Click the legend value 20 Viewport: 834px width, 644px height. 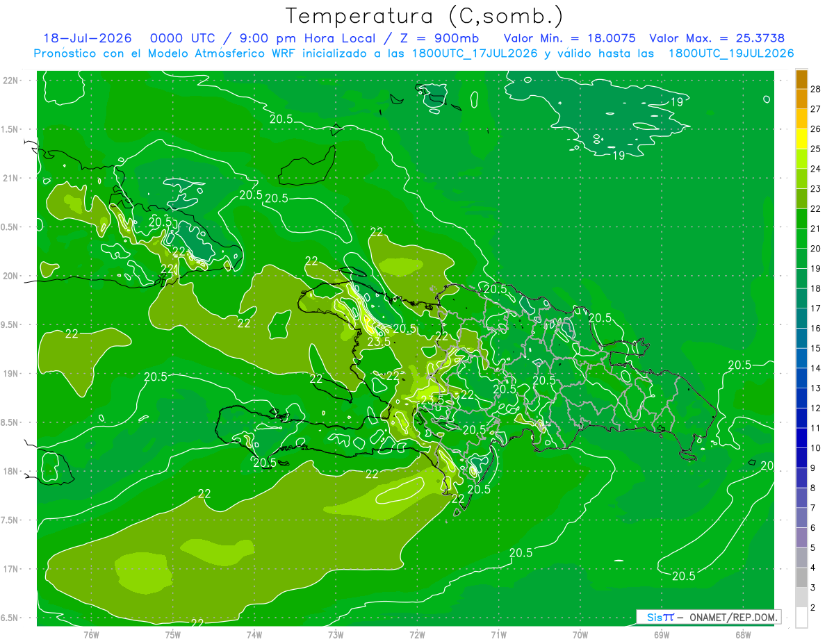pyautogui.click(x=816, y=249)
